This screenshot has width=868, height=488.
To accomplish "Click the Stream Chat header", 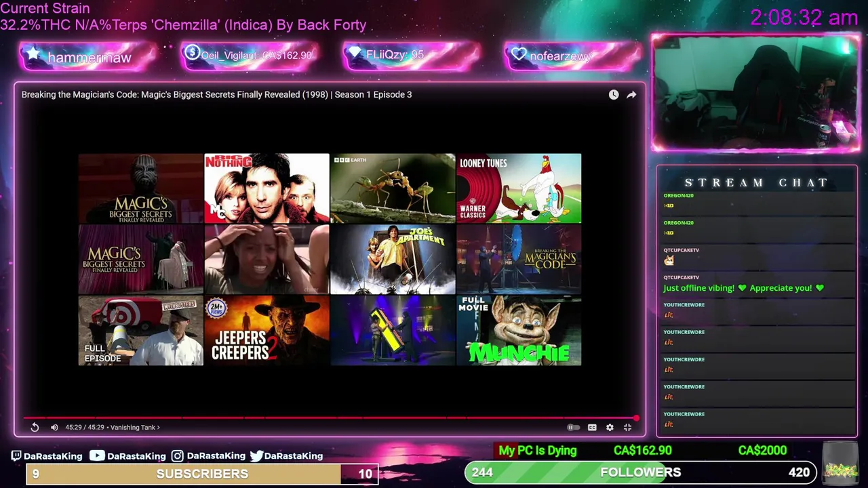I will click(757, 182).
